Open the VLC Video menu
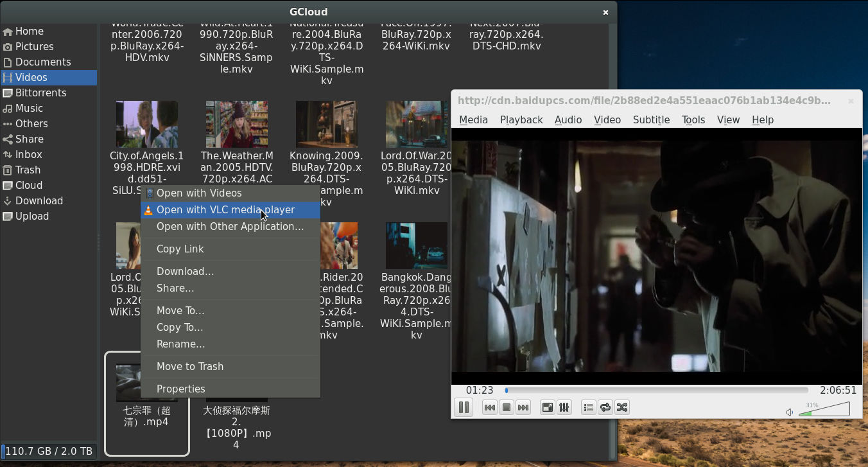The width and height of the screenshot is (868, 467). (607, 119)
